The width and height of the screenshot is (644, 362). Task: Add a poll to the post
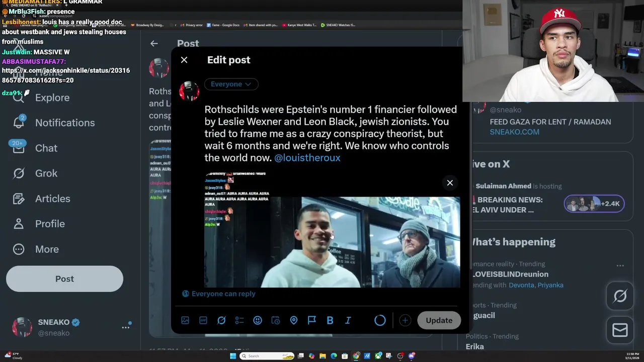tap(239, 320)
